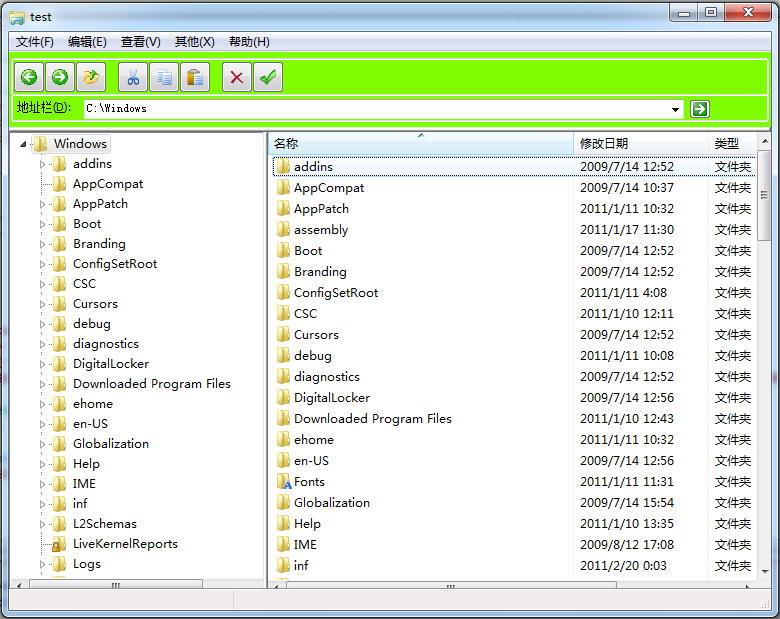
Task: Click the file list scroll-up arrow
Action: pos(765,141)
